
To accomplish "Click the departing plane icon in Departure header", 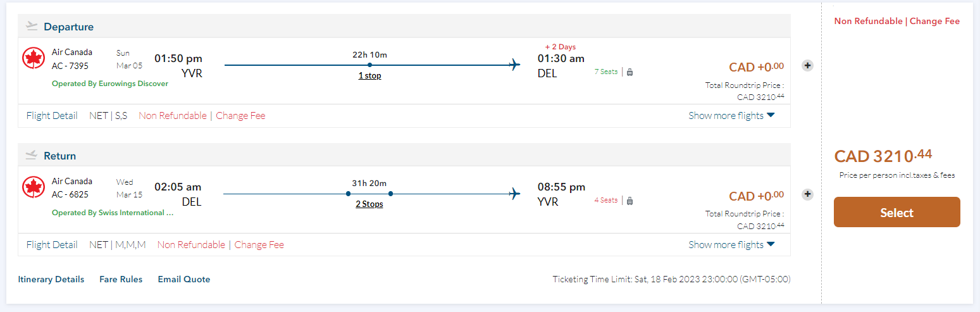I will pos(32,27).
